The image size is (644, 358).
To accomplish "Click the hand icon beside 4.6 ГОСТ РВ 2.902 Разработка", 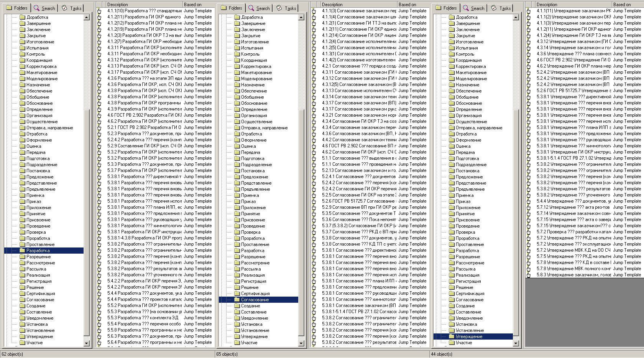I will [x=99, y=115].
